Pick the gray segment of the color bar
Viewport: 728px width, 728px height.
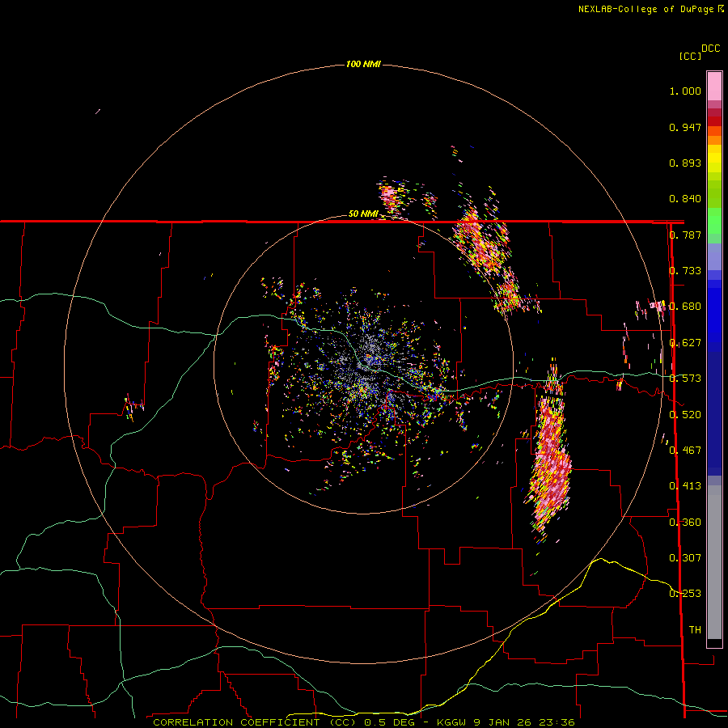tap(714, 562)
